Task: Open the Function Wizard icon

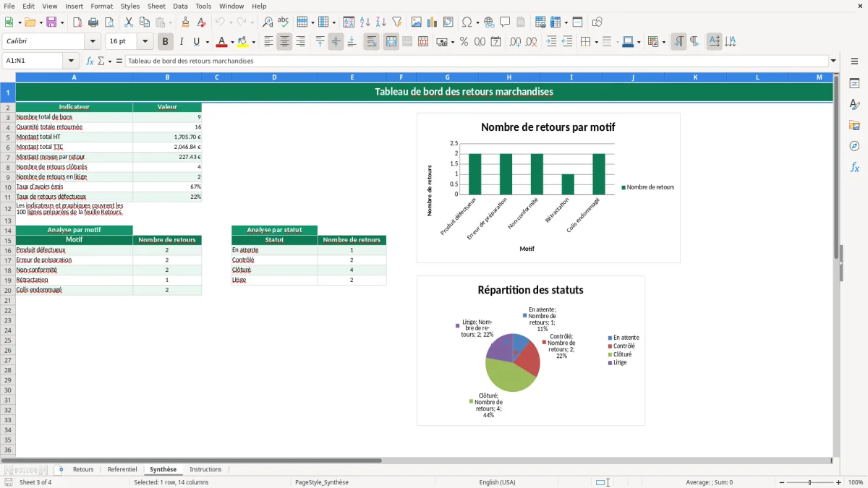Action: 90,61
